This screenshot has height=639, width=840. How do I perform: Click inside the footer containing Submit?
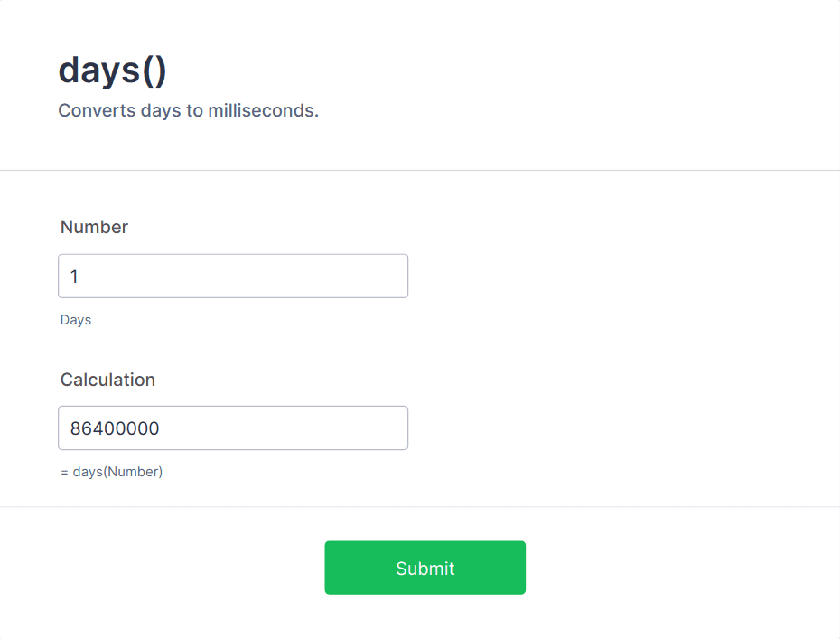(632, 568)
